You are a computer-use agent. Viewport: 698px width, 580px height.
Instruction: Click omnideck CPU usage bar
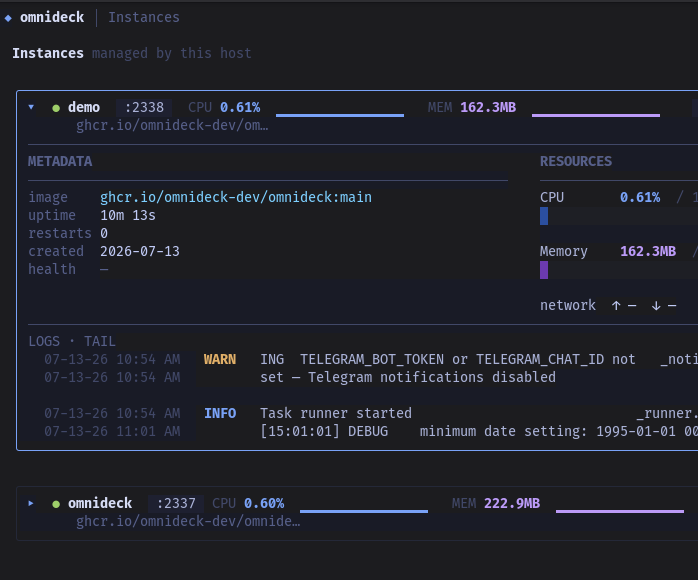point(364,511)
